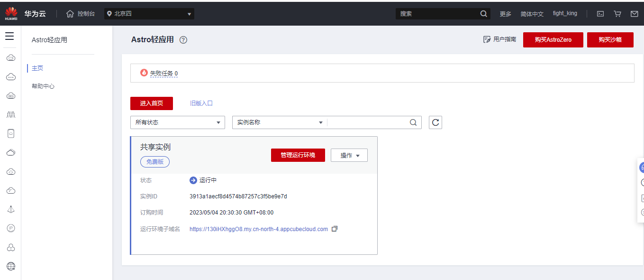
Task: Copy the runtime environment subdomain
Action: coord(335,229)
